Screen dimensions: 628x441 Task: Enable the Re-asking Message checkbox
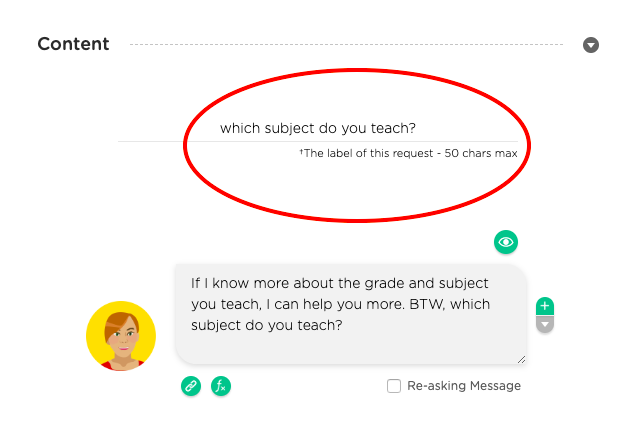pos(394,386)
